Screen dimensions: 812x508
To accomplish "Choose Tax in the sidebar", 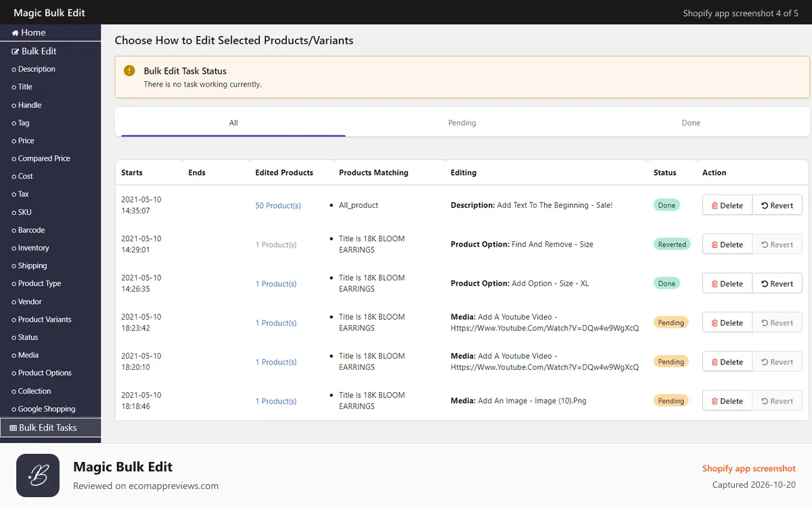I will (20, 194).
